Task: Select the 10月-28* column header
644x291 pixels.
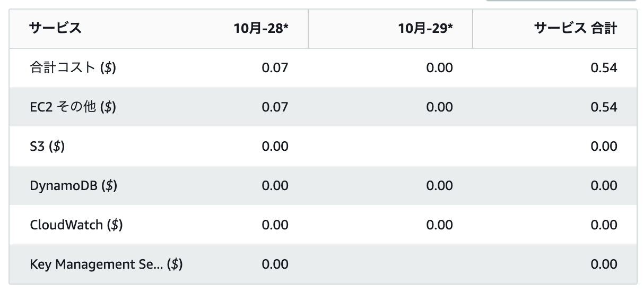Action: (261, 29)
